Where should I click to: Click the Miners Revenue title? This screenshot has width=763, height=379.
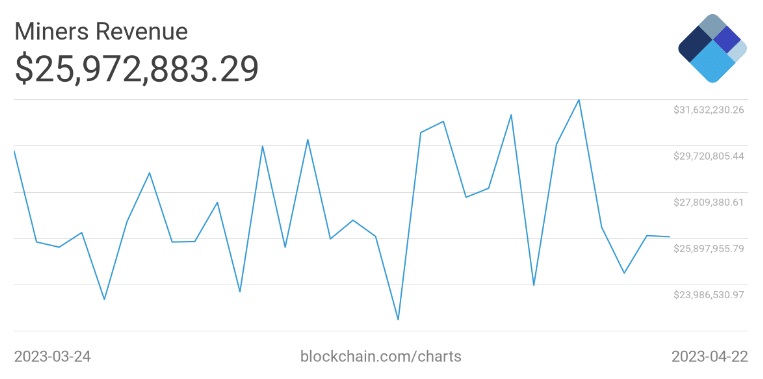pyautogui.click(x=101, y=32)
